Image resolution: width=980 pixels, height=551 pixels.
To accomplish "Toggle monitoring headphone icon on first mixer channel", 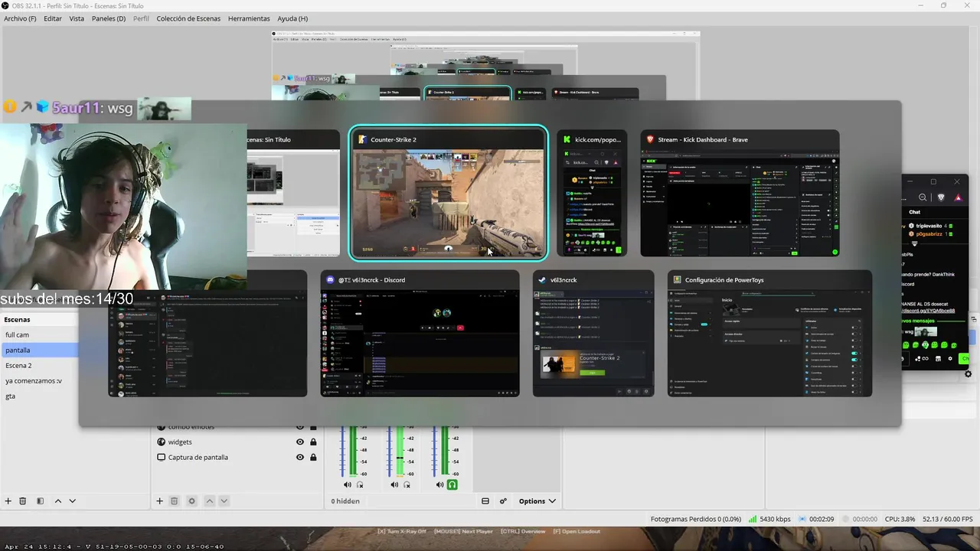I will pos(360,484).
